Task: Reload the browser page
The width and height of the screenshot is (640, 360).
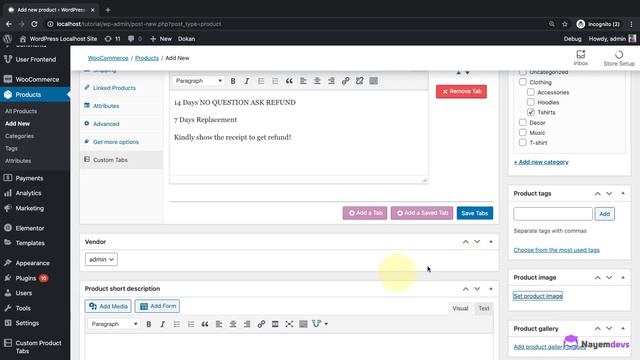Action: click(34, 24)
